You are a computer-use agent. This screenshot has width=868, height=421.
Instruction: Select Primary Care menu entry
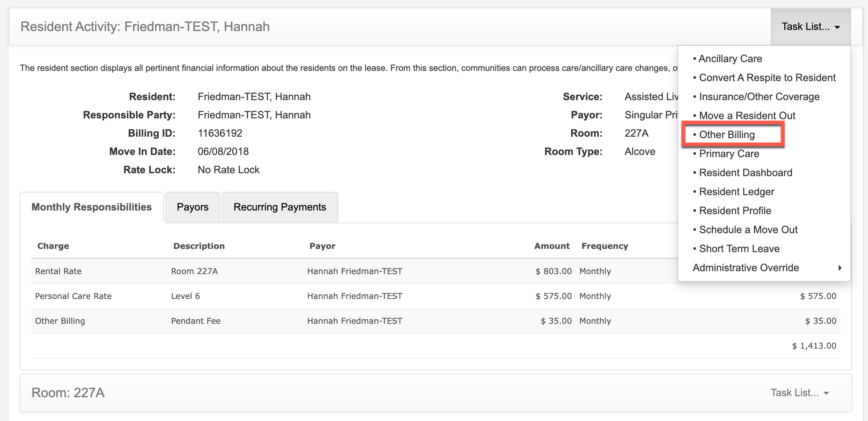pos(729,154)
